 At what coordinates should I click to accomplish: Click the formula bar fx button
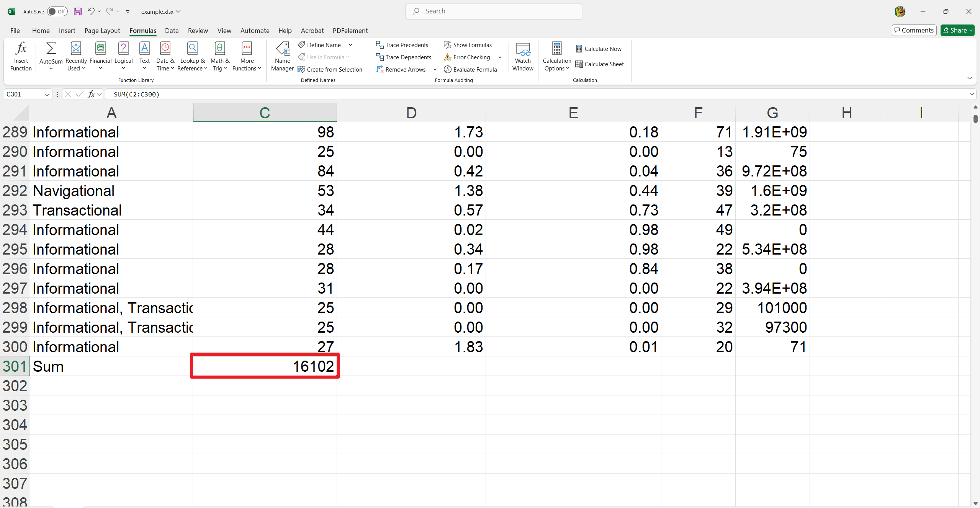pyautogui.click(x=91, y=94)
